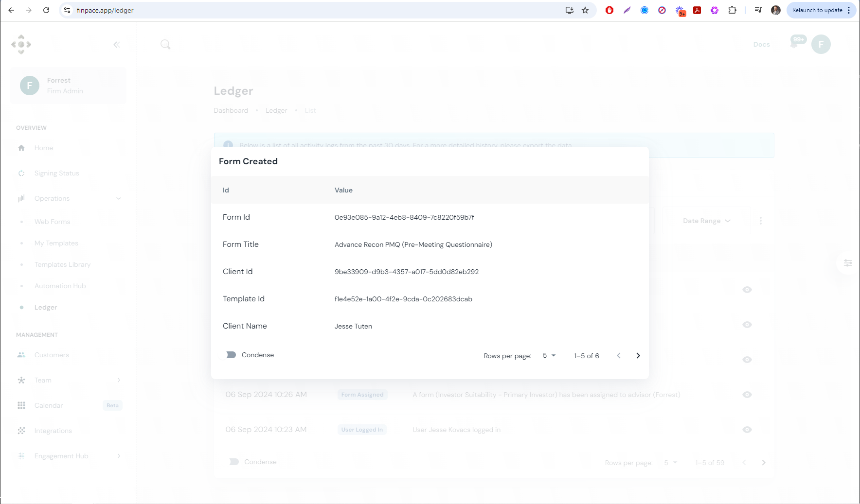860x504 pixels.
Task: Open the Date Range dropdown
Action: [x=706, y=221]
